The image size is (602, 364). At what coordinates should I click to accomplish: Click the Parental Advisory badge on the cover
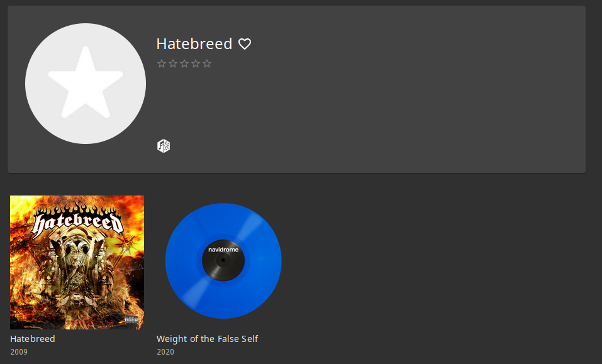point(131,320)
